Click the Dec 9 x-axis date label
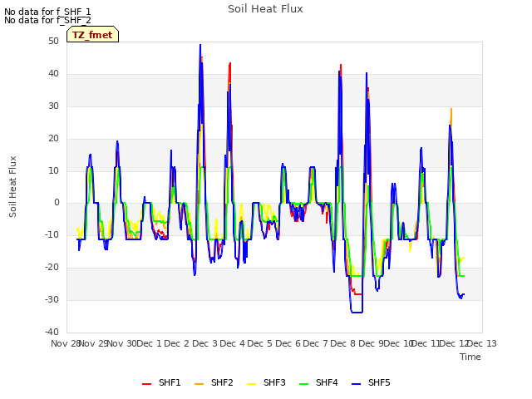 point(371,343)
